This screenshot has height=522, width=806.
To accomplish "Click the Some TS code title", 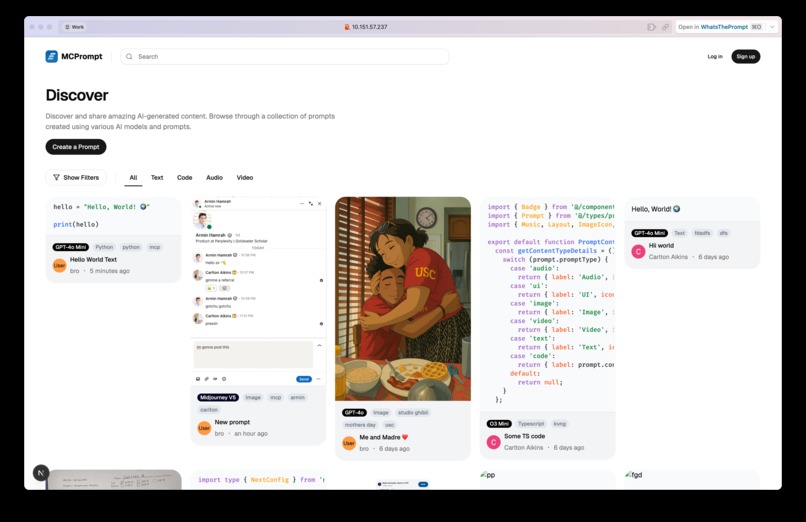I will (524, 436).
